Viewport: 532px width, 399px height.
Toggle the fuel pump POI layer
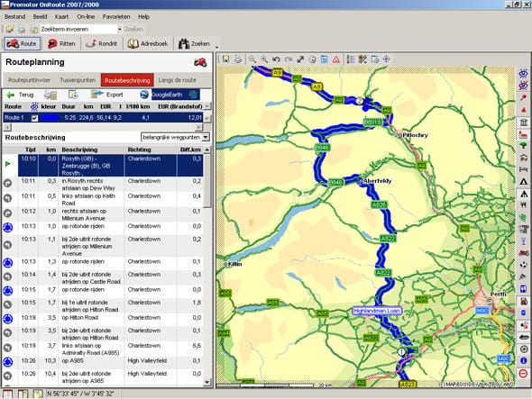point(524,301)
